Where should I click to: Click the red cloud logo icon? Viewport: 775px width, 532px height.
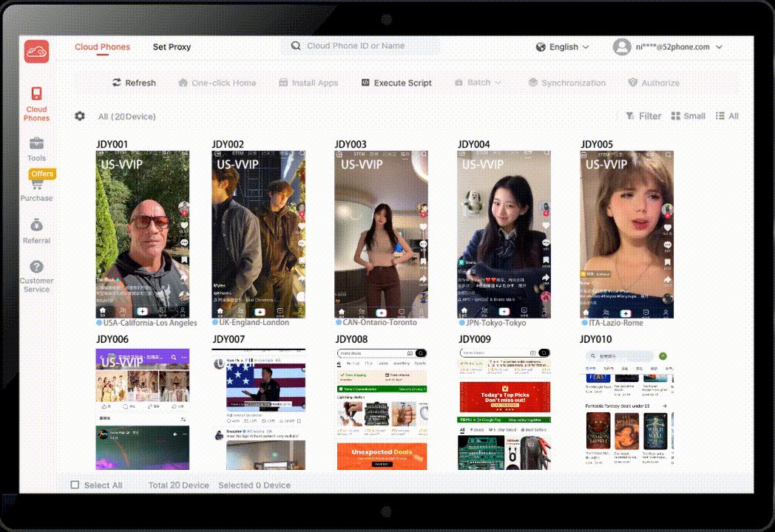36,52
